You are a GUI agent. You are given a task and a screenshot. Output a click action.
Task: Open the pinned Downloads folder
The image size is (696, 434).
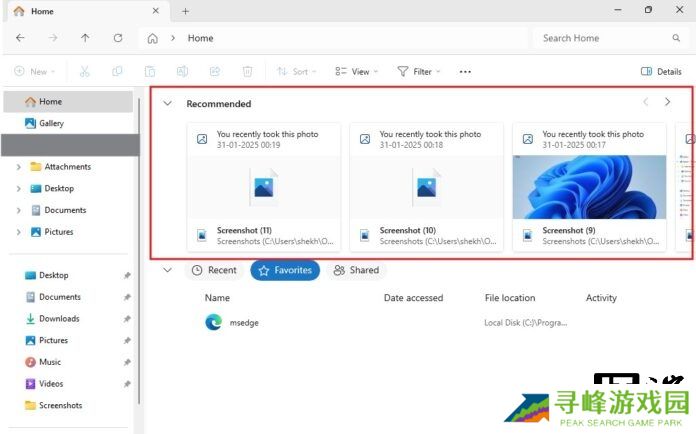52,319
